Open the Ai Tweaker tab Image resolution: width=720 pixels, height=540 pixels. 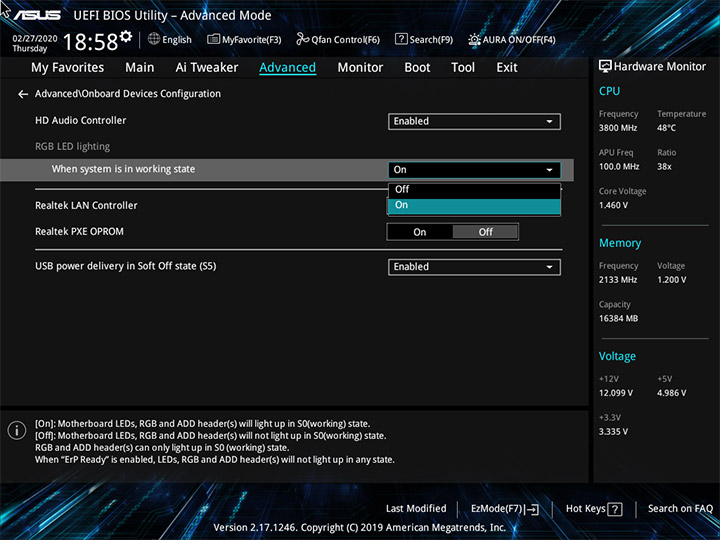[x=207, y=68]
